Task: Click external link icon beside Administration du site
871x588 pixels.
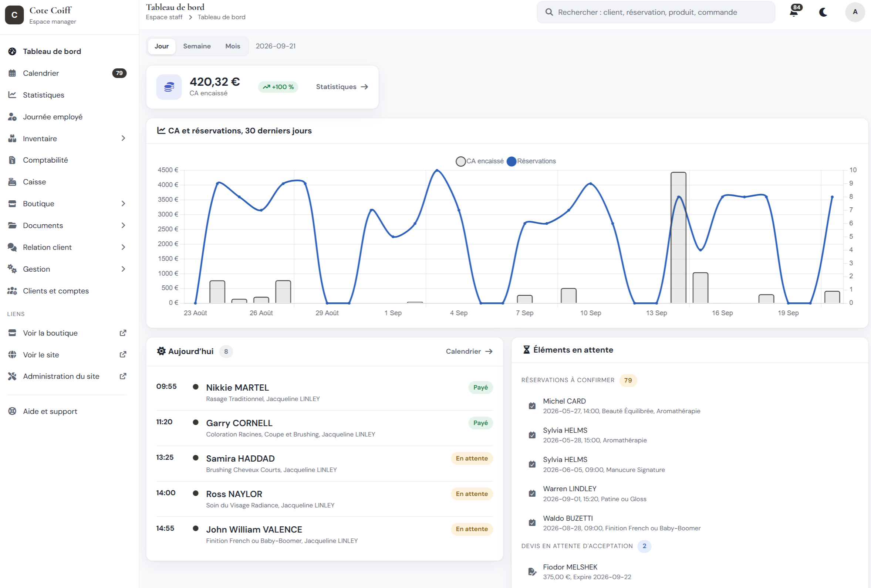Action: [x=123, y=376]
